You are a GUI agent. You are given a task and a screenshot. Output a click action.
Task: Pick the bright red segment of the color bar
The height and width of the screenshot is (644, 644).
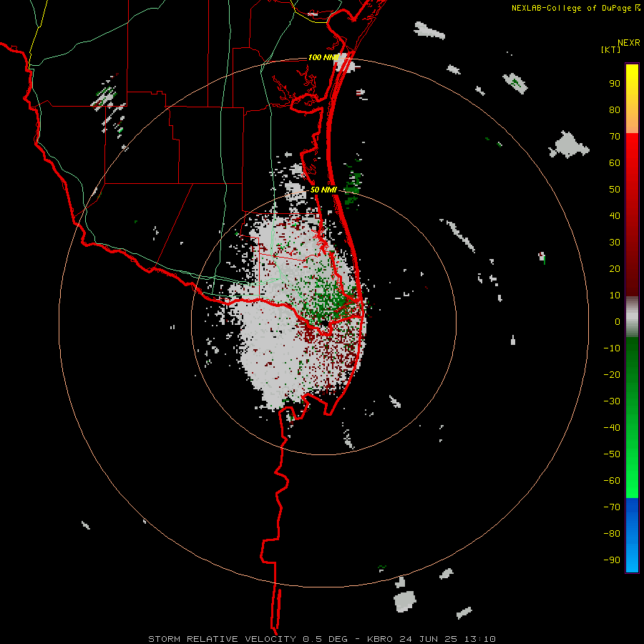coord(632,152)
